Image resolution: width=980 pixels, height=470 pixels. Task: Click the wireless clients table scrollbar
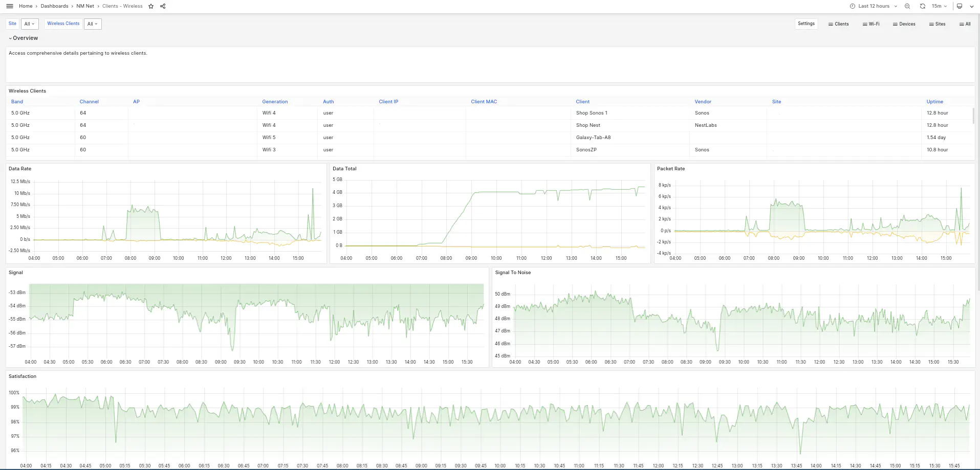(x=973, y=116)
